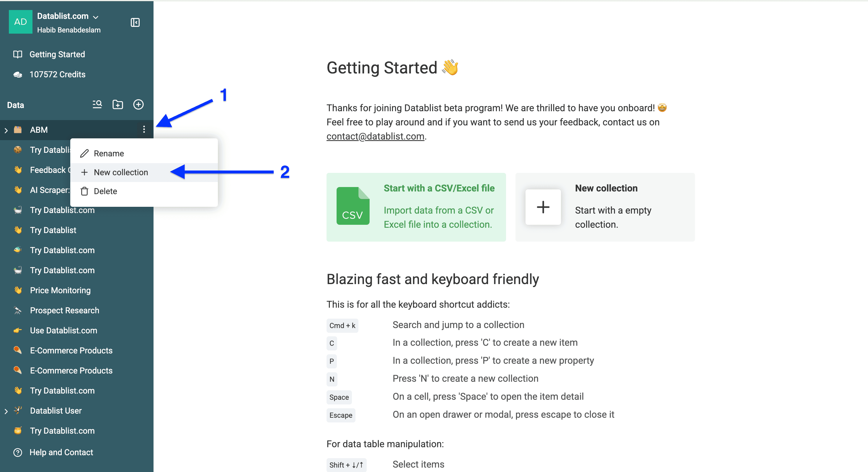Open the Prospect Research collection
Viewport: 868px width, 472px height.
coord(64,310)
